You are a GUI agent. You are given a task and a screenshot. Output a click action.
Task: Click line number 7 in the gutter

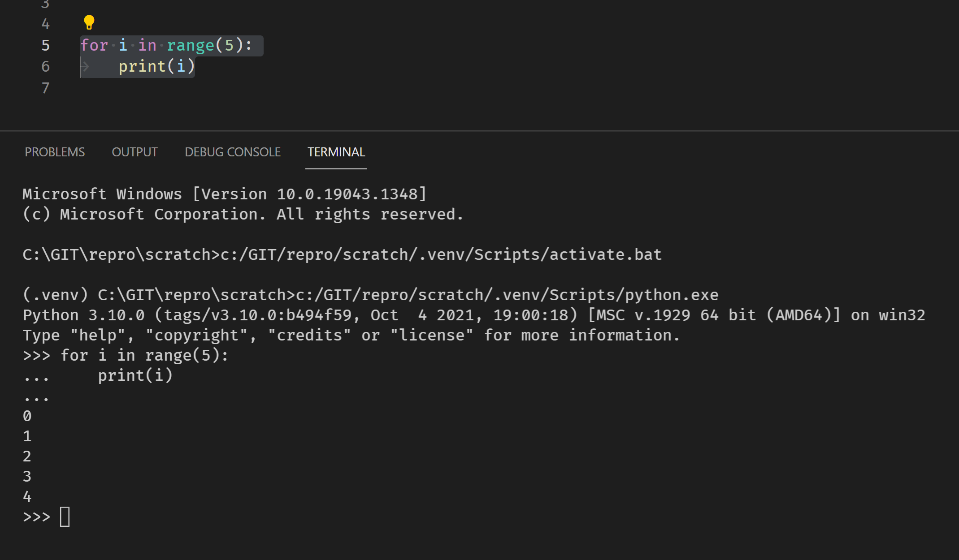tap(45, 88)
